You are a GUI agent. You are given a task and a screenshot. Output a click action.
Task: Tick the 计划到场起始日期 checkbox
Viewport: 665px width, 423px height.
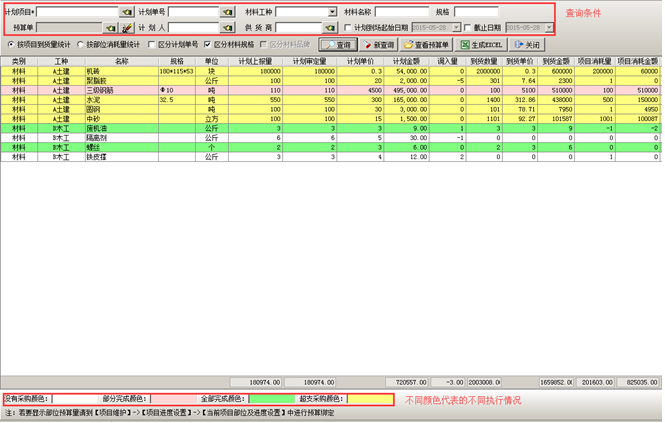coord(347,28)
